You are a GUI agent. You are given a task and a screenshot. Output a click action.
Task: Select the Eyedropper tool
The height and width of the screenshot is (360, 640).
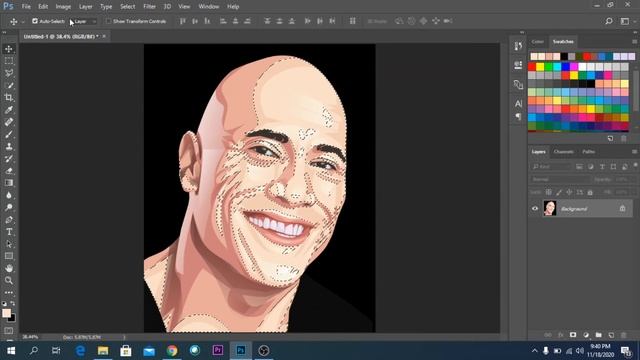(9, 110)
